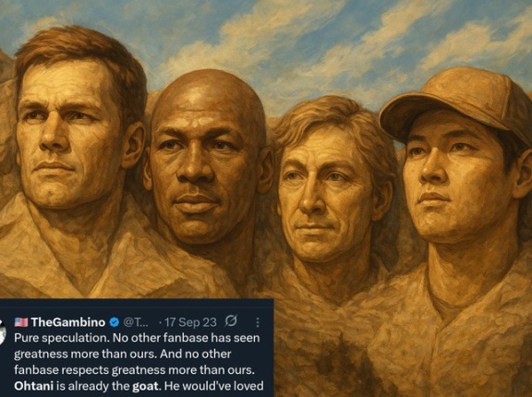Click the bold word Ohtani in tweet
The image size is (532, 397).
pos(33,386)
